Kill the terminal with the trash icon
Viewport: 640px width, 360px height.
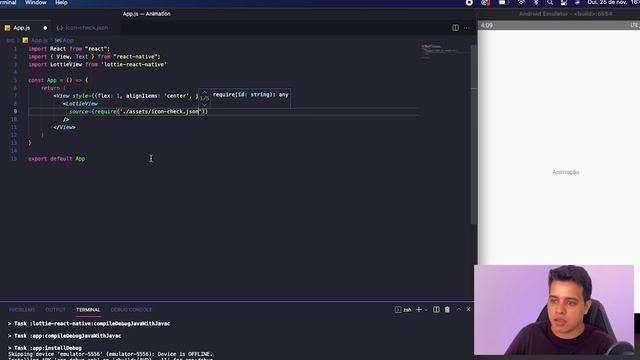[x=447, y=310]
